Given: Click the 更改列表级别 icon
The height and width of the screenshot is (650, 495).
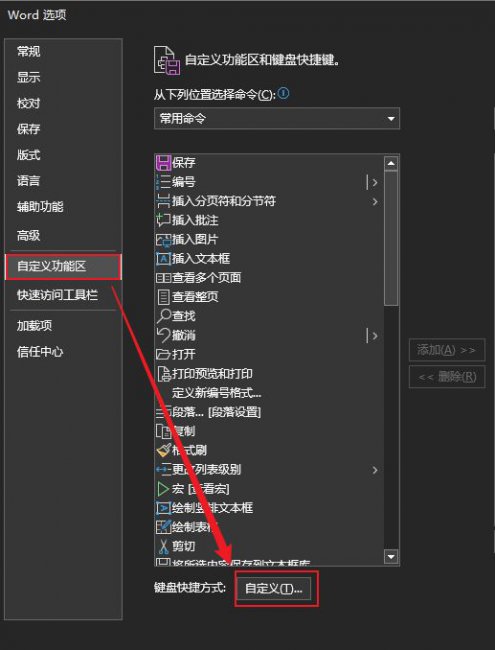Looking at the screenshot, I should 163,470.
